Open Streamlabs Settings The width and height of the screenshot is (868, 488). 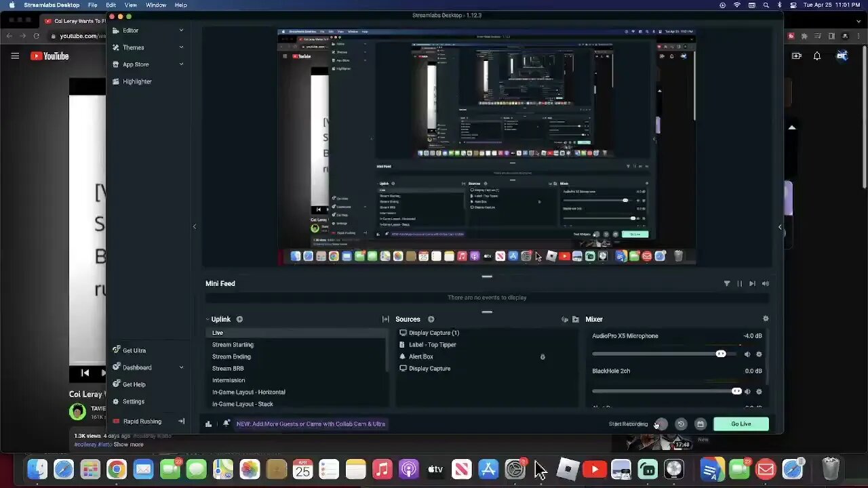133,401
